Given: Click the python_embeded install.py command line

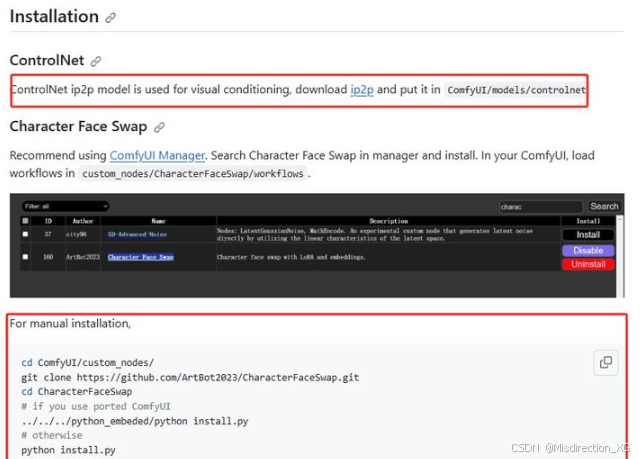Looking at the screenshot, I should [135, 421].
